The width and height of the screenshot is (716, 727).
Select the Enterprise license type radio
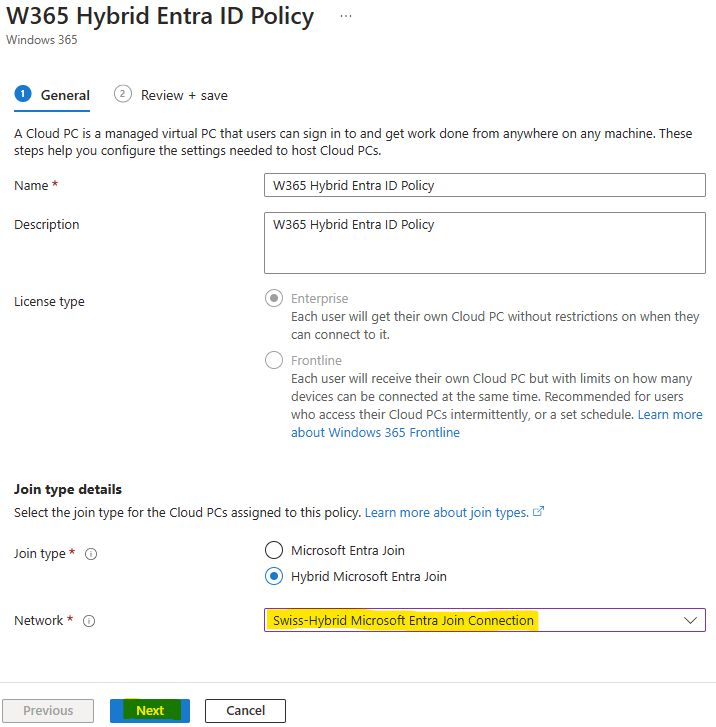274,298
